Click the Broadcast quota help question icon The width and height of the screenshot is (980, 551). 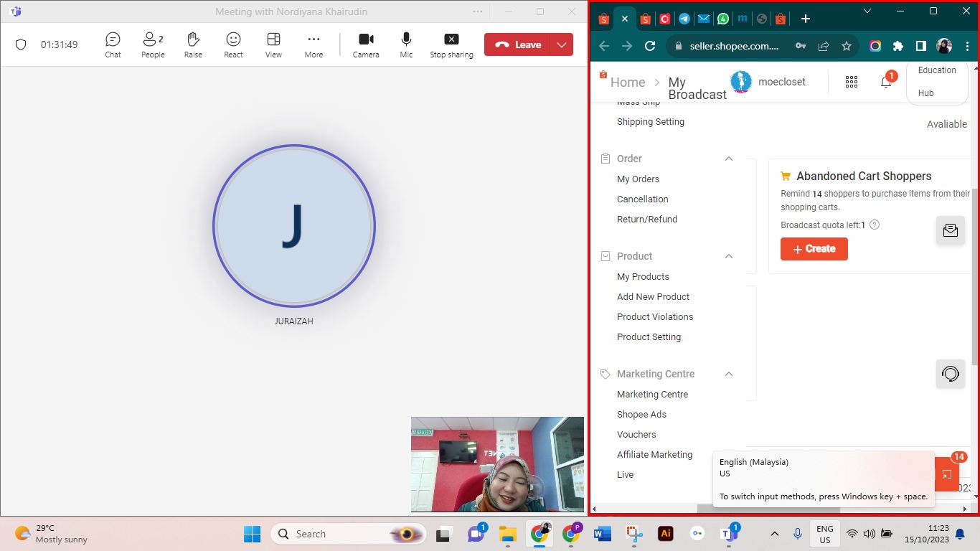click(x=875, y=225)
